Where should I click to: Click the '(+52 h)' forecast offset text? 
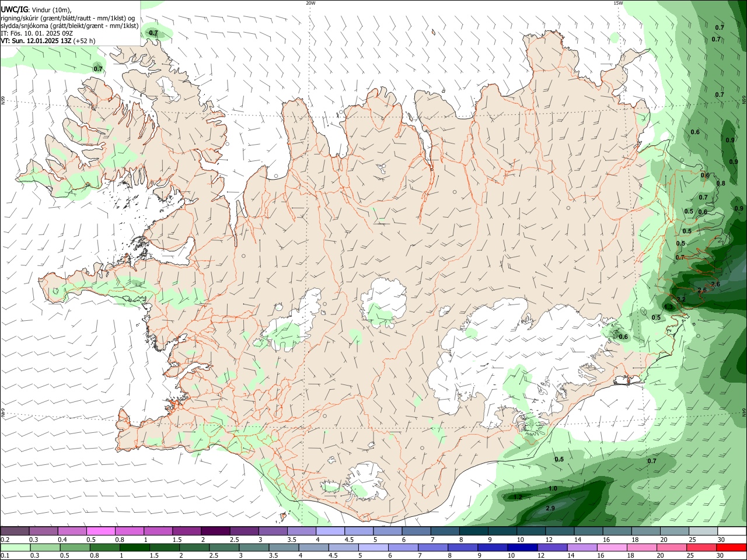[x=85, y=41]
